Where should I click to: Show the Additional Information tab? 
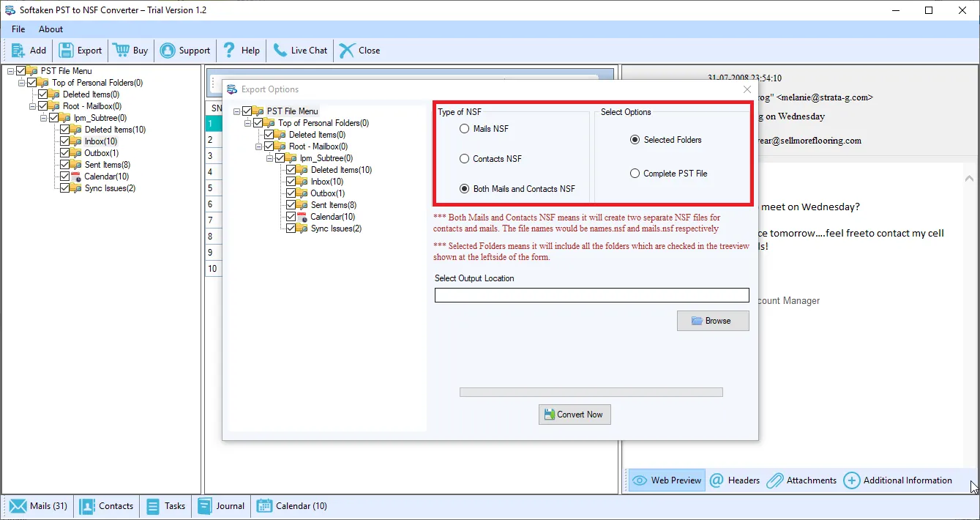point(898,480)
